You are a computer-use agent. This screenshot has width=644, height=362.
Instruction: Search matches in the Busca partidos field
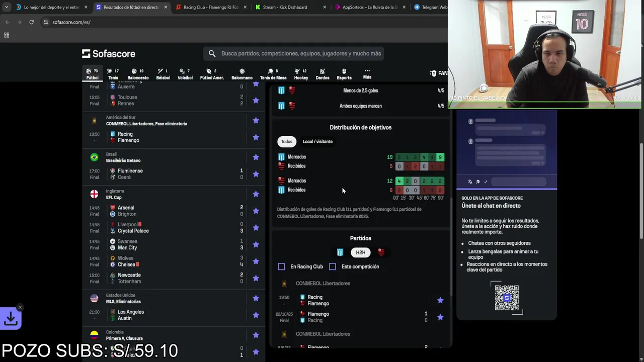294,53
